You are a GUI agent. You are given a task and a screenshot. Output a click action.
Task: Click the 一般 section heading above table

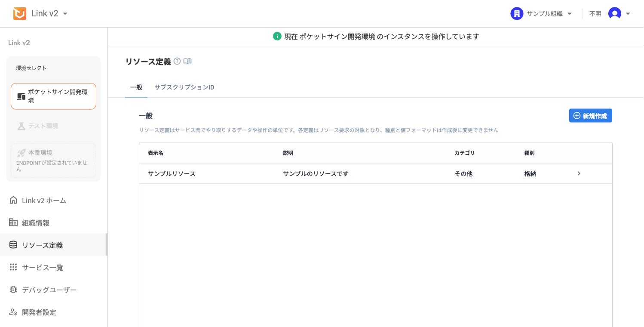tap(146, 116)
